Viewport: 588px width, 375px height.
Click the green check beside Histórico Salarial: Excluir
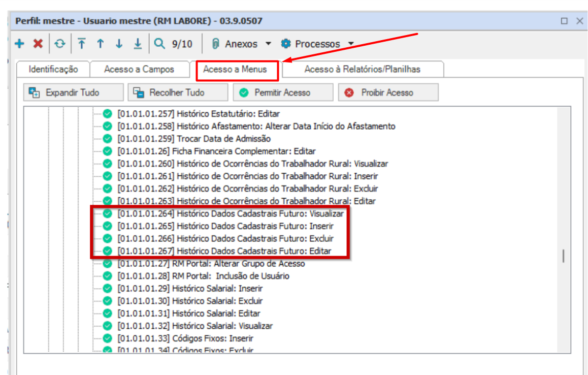point(108,301)
